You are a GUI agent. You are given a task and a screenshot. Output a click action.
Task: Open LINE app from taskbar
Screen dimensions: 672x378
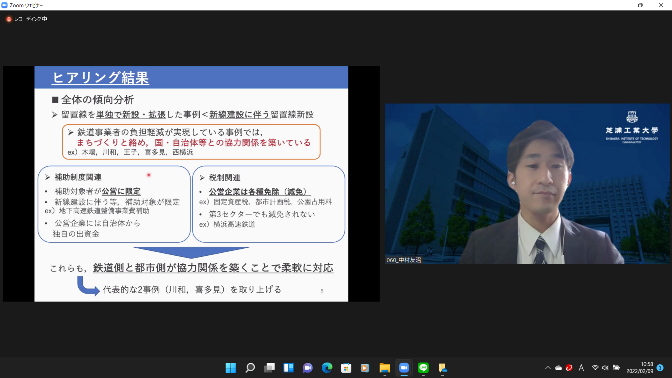coord(423,368)
